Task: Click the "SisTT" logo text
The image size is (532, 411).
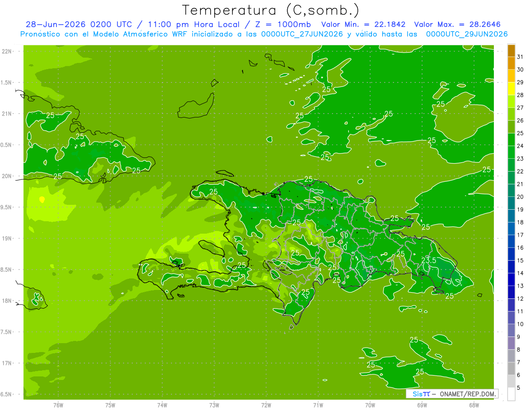Action: tap(421, 394)
